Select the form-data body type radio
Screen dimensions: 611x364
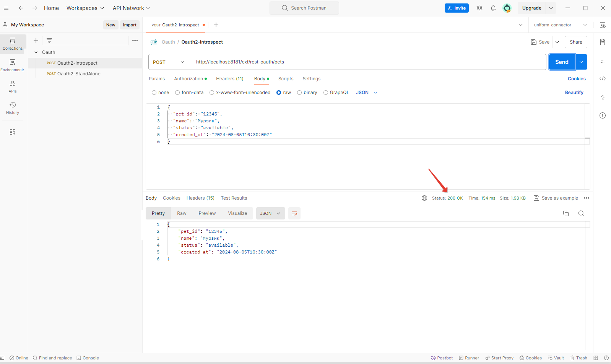coord(177,93)
